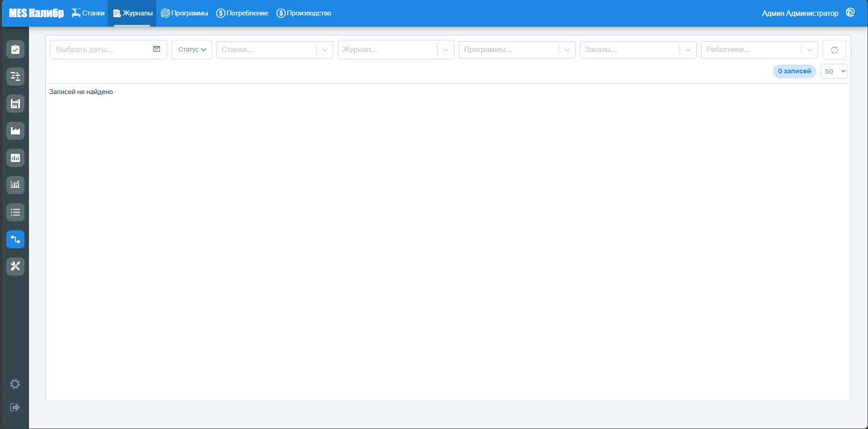Open the gear settings icon in sidebar

(x=15, y=384)
